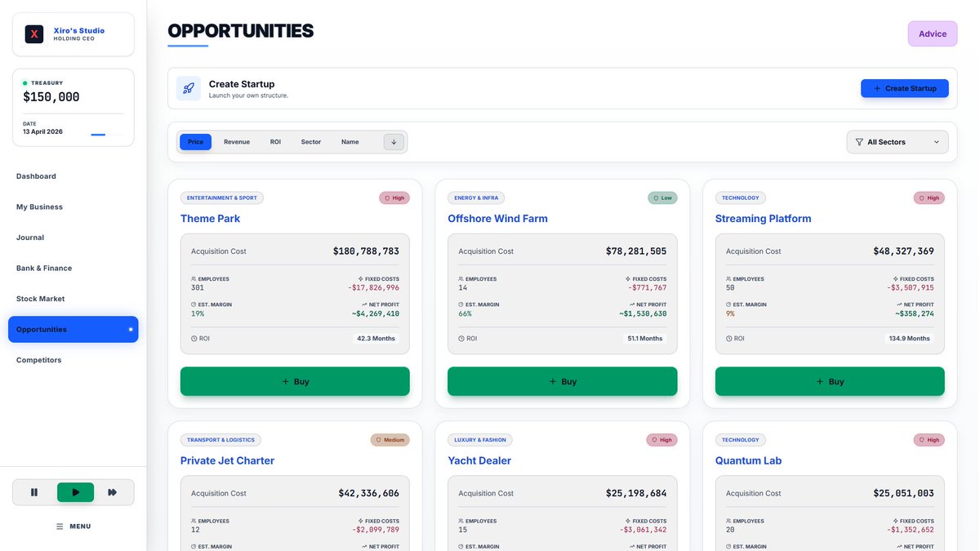This screenshot has height=551, width=980.
Task: Open the Advice button
Action: 933,33
